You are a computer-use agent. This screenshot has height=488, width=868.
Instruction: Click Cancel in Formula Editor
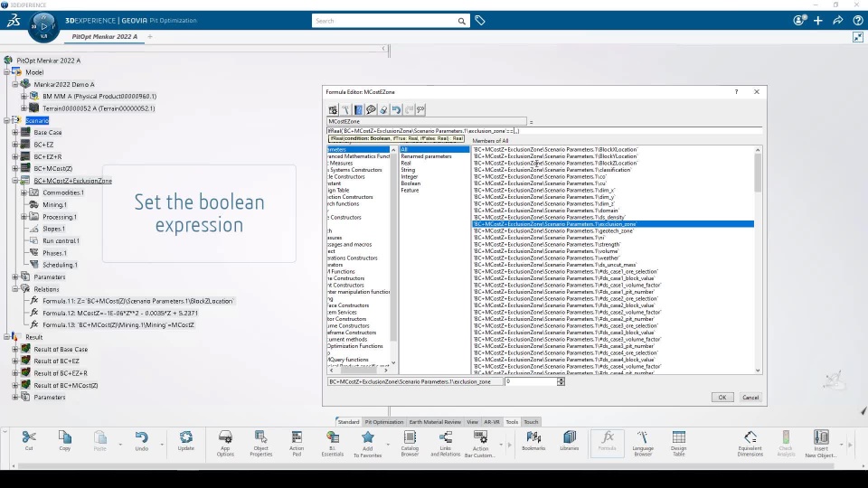point(750,398)
